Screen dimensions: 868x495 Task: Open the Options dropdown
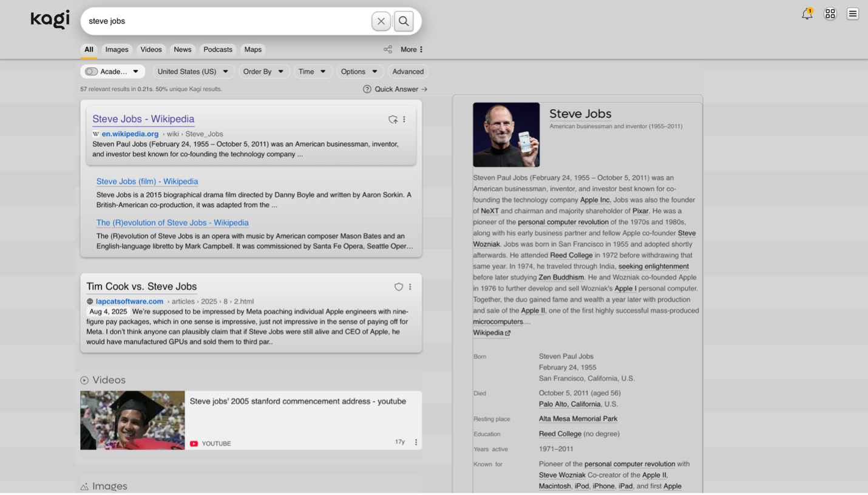[359, 72]
